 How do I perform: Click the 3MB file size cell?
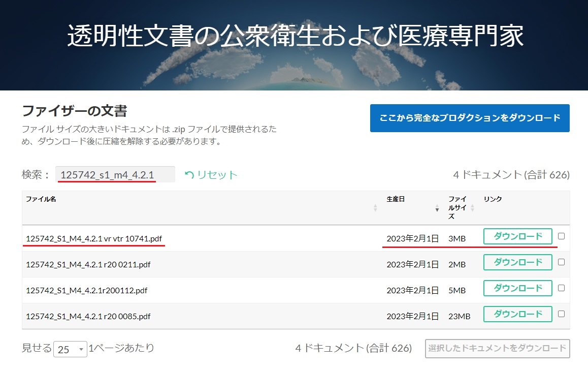click(x=457, y=239)
